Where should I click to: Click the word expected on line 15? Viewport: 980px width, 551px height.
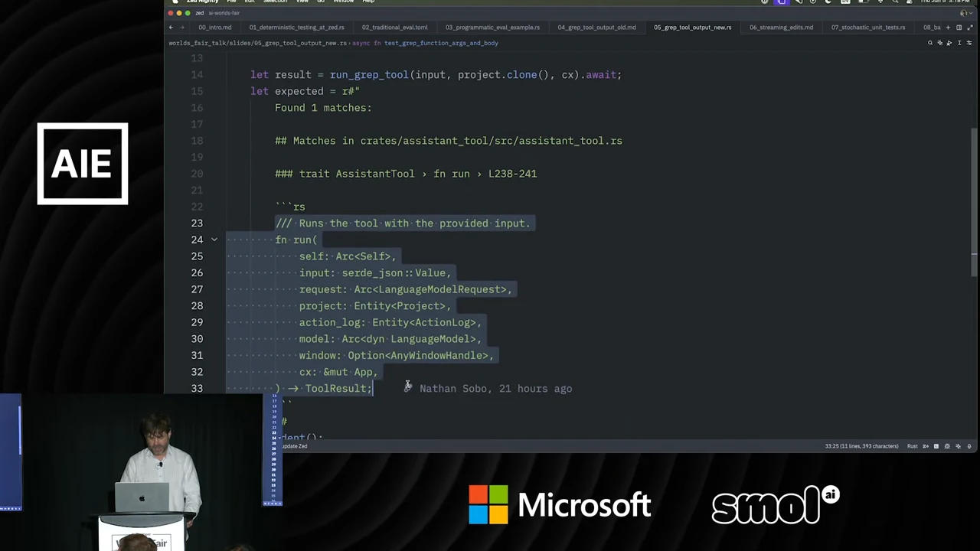tap(299, 91)
